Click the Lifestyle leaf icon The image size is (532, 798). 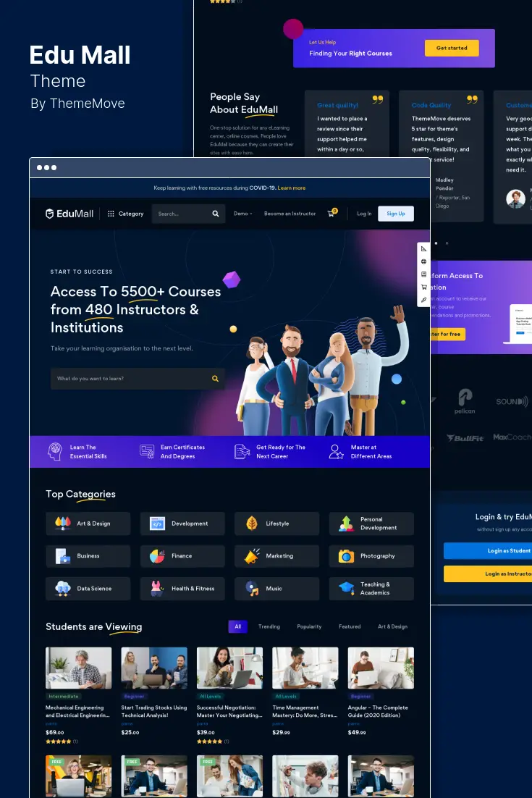coord(252,523)
